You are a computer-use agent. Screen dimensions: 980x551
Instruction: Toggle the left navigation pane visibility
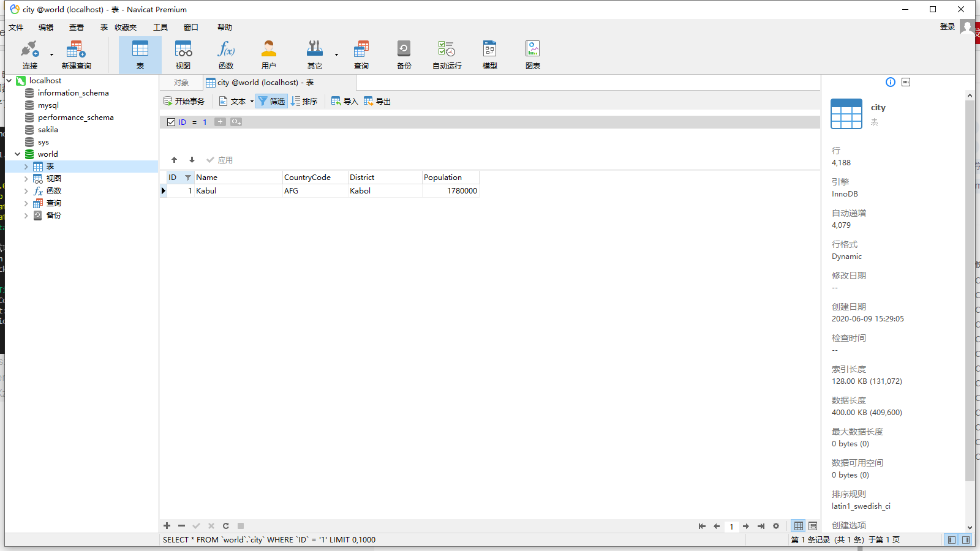pos(951,540)
